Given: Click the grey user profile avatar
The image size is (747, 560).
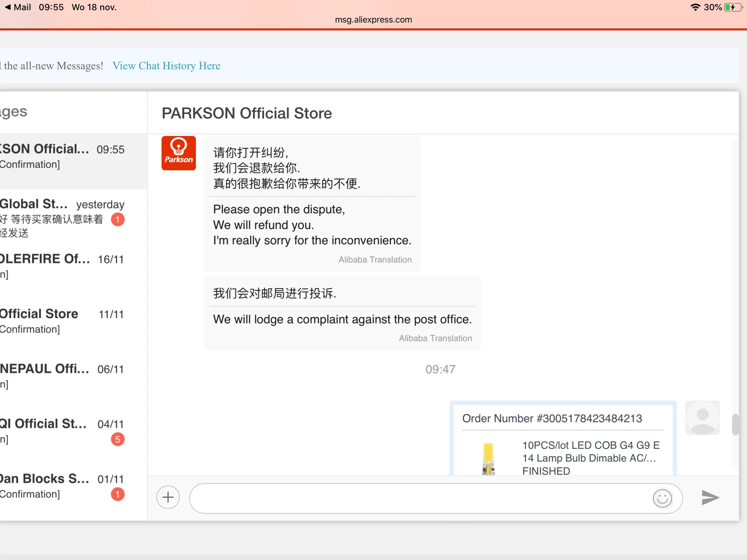Looking at the screenshot, I should (703, 418).
